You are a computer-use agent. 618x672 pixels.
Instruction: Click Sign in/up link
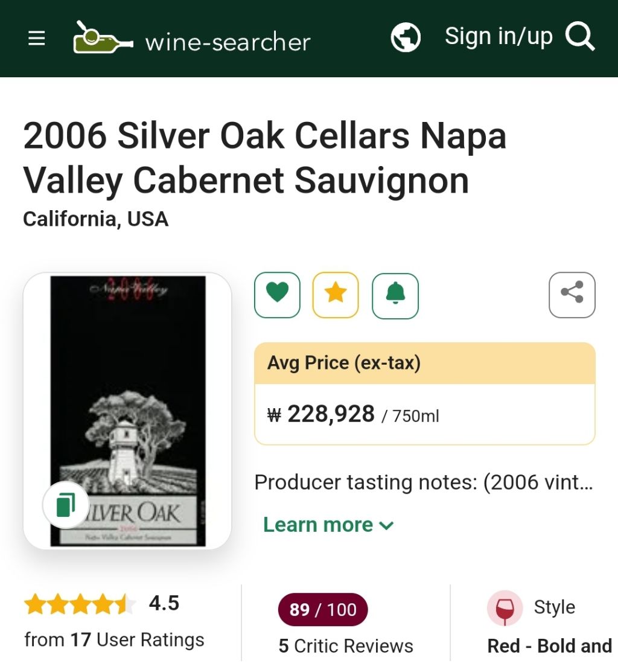499,36
